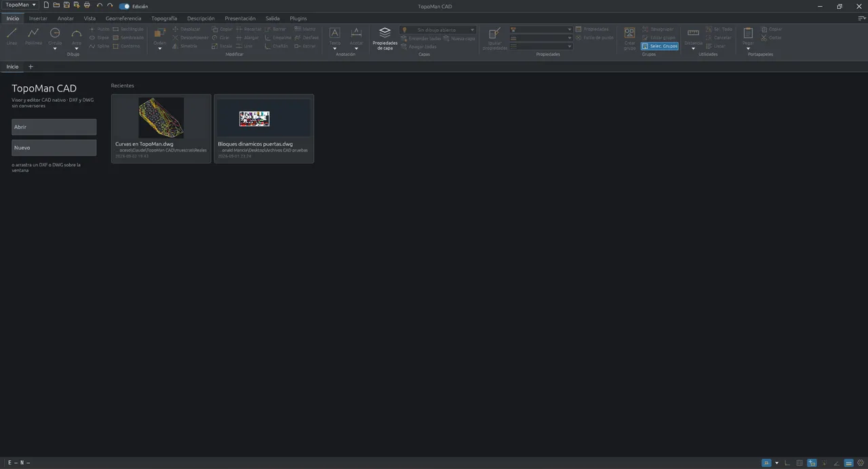
Task: Expand the Arco options arrow
Action: (x=77, y=49)
